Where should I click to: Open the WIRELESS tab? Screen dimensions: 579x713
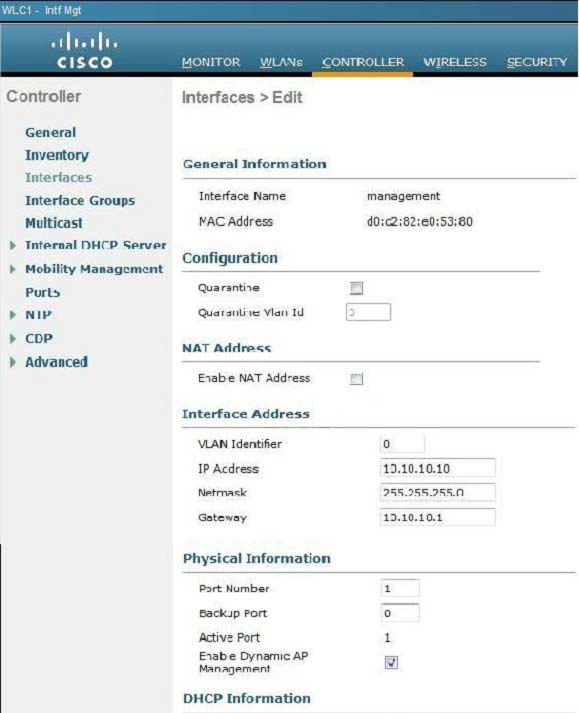455,62
